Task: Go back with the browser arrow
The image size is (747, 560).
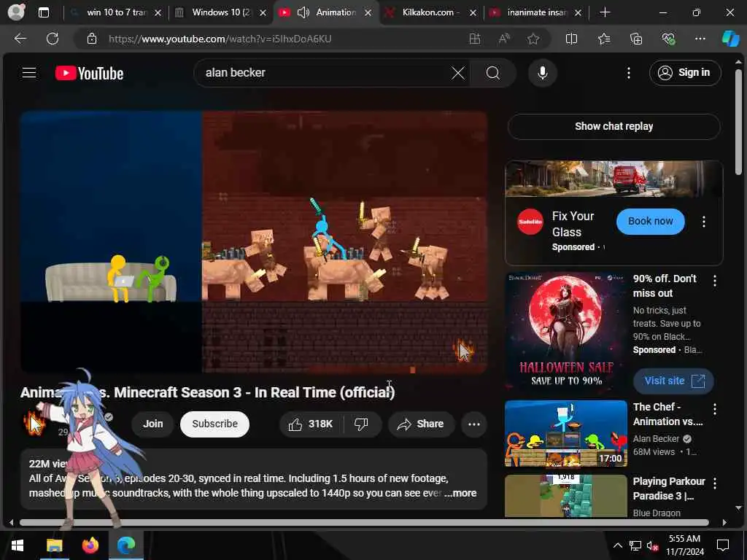Action: pyautogui.click(x=20, y=39)
